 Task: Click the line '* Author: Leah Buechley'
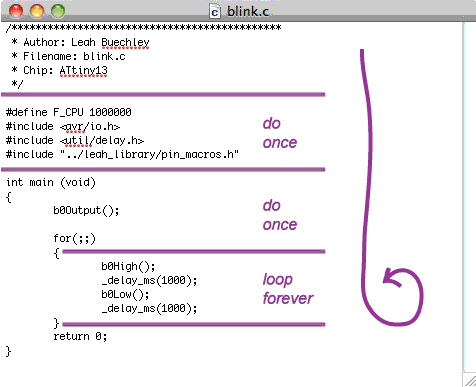(x=80, y=42)
